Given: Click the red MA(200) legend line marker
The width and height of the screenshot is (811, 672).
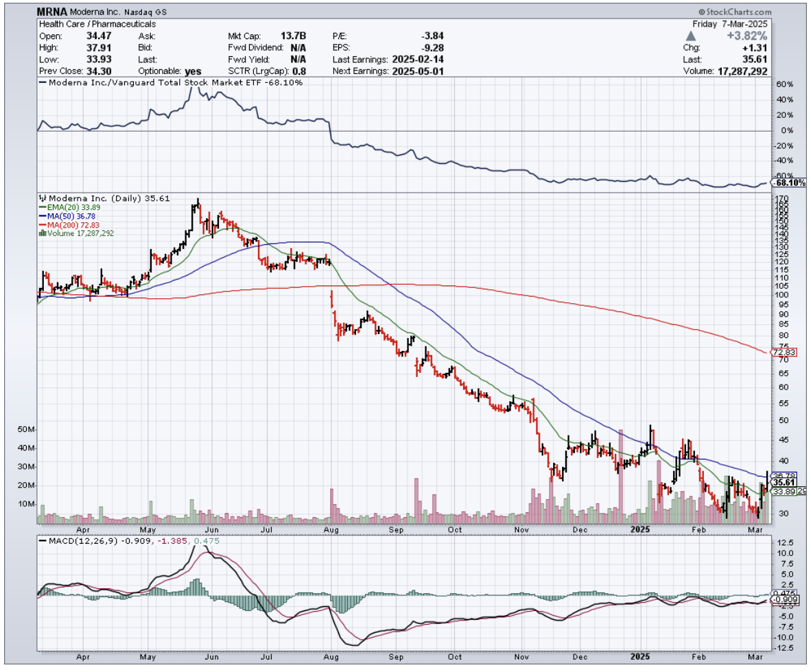Looking at the screenshot, I should (x=41, y=225).
